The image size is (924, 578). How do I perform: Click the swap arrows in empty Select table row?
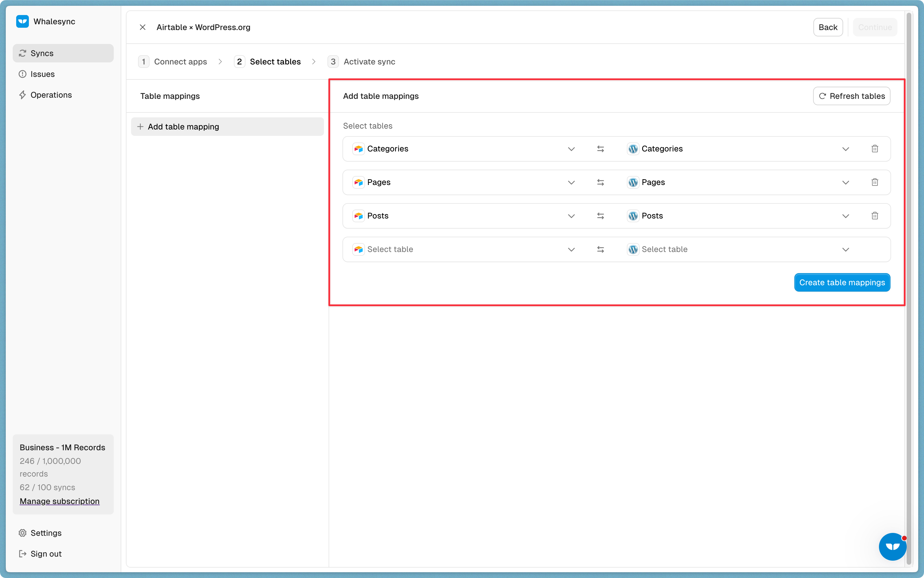point(600,250)
